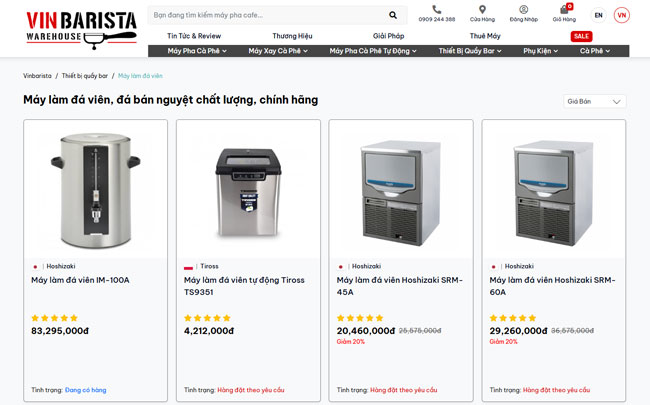Viewport: 650px width, 405px height.
Task: Switch language to VN
Action: click(x=621, y=16)
